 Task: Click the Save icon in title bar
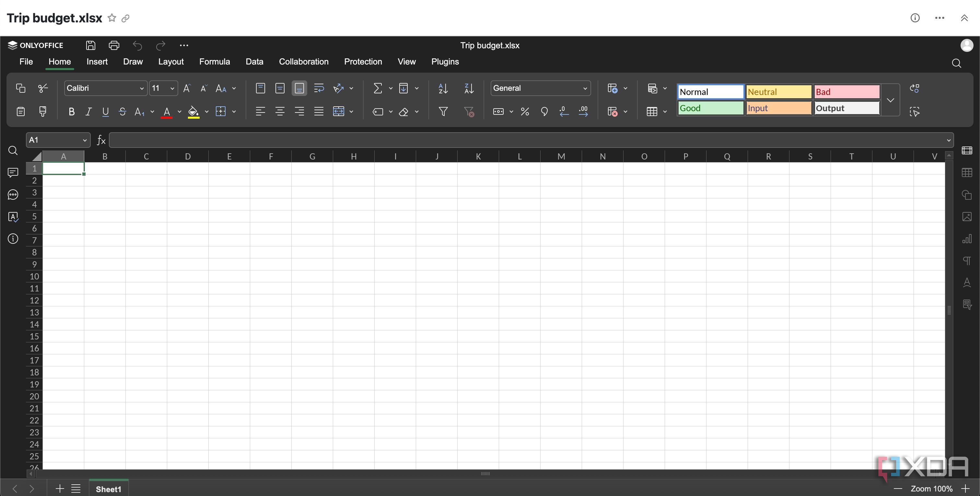click(x=90, y=45)
